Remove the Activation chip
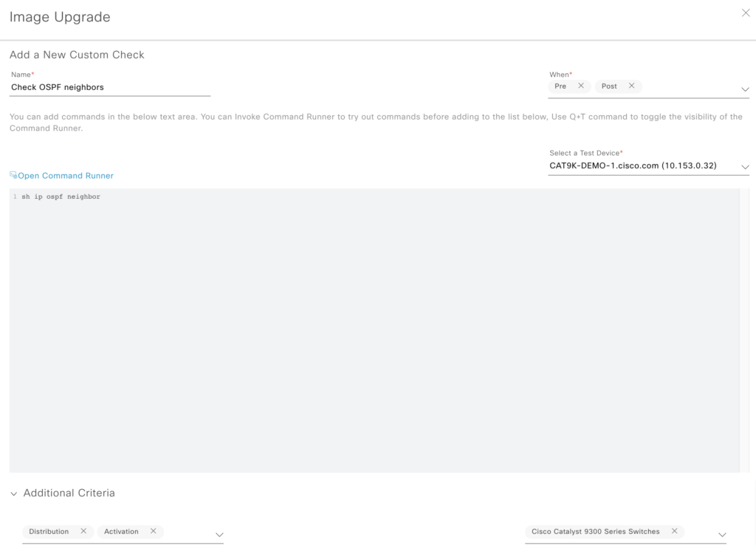Image resolution: width=756 pixels, height=554 pixels. tap(153, 531)
